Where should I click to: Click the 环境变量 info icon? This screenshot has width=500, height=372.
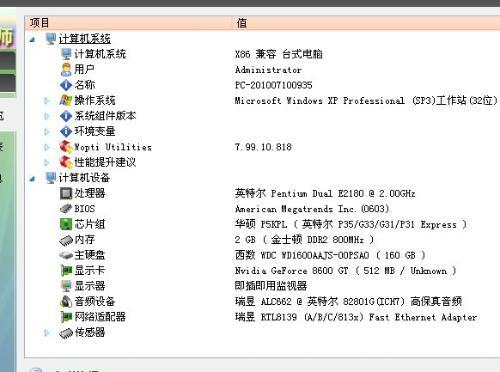tap(66, 131)
